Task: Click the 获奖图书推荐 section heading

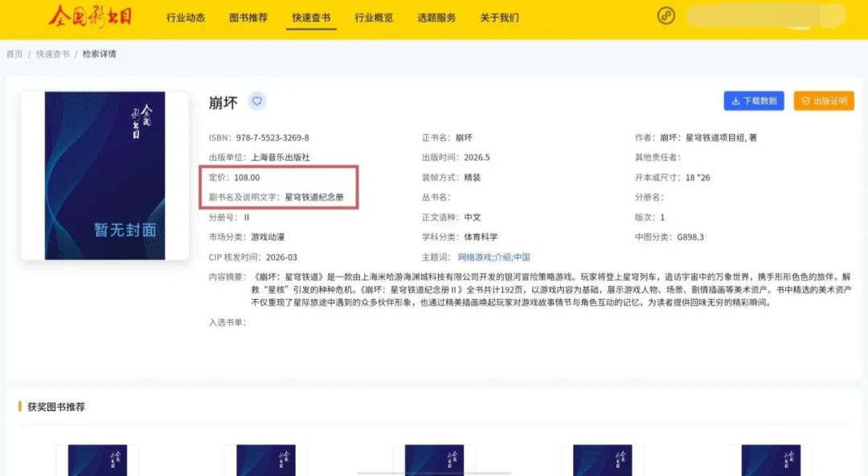Action: [x=56, y=407]
